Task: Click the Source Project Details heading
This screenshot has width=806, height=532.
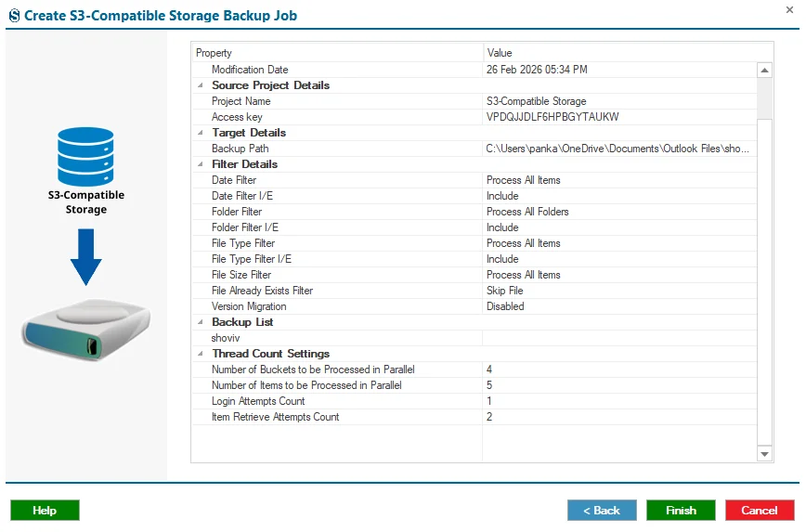Action: [270, 85]
